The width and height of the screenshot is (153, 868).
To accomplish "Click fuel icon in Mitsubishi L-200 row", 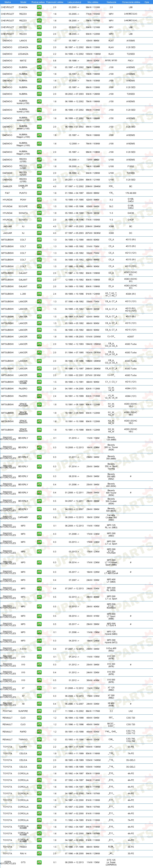I will point(39,294).
